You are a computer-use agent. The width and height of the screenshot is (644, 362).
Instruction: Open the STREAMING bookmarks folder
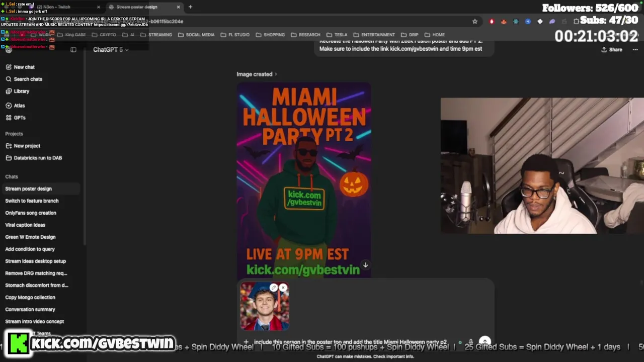click(156, 35)
